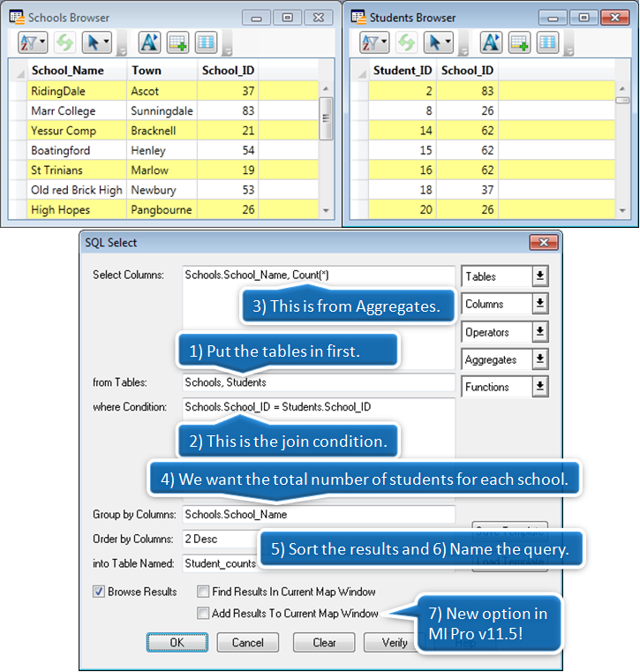Image resolution: width=640 pixels, height=672 pixels.
Task: Click the sort/filter icon in Students Browser toolbar
Action: 374,42
